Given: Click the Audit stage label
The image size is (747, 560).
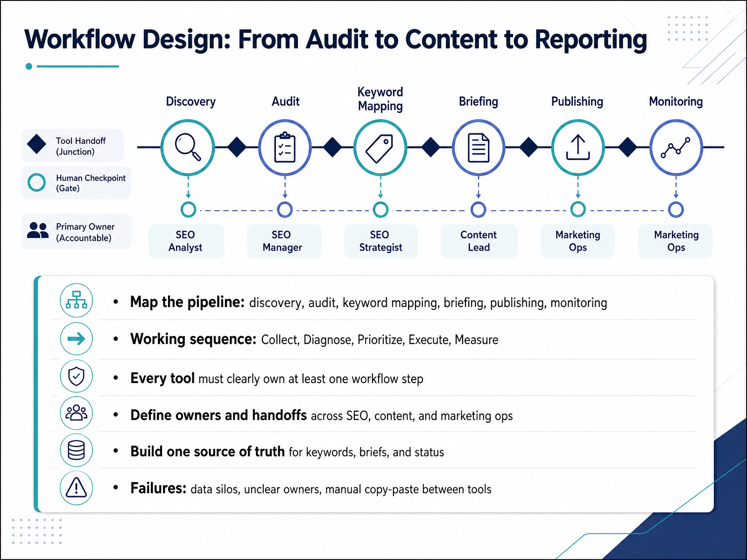Looking at the screenshot, I should (286, 101).
